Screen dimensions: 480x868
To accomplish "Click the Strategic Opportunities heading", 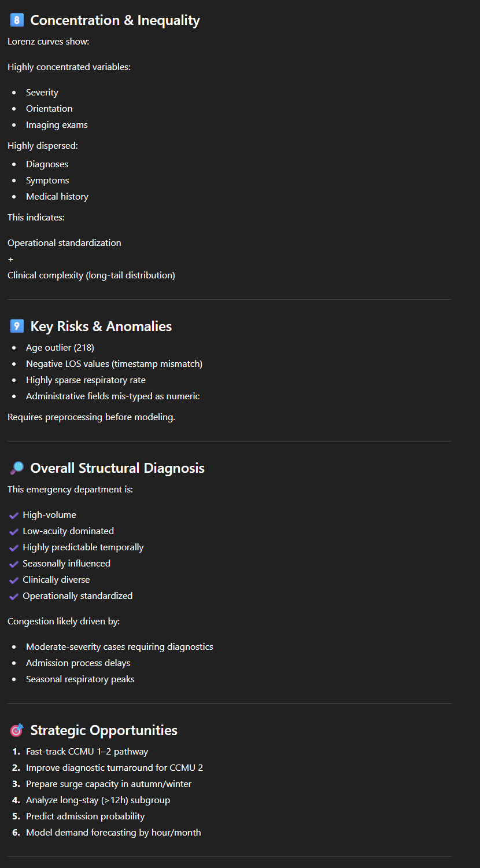I will pyautogui.click(x=104, y=730).
